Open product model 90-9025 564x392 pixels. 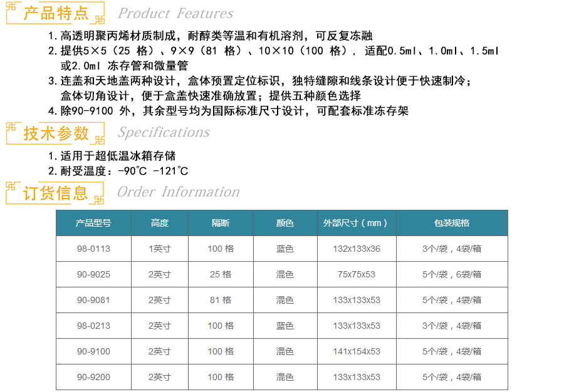(93, 274)
